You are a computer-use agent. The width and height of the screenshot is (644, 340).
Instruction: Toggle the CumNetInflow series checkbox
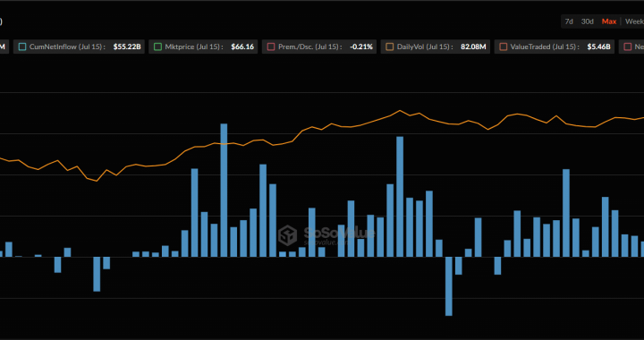[22, 47]
